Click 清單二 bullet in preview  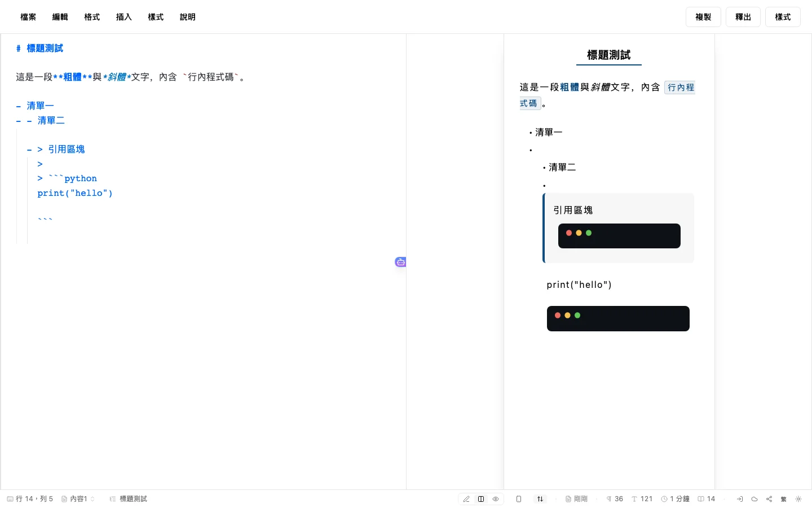point(562,167)
